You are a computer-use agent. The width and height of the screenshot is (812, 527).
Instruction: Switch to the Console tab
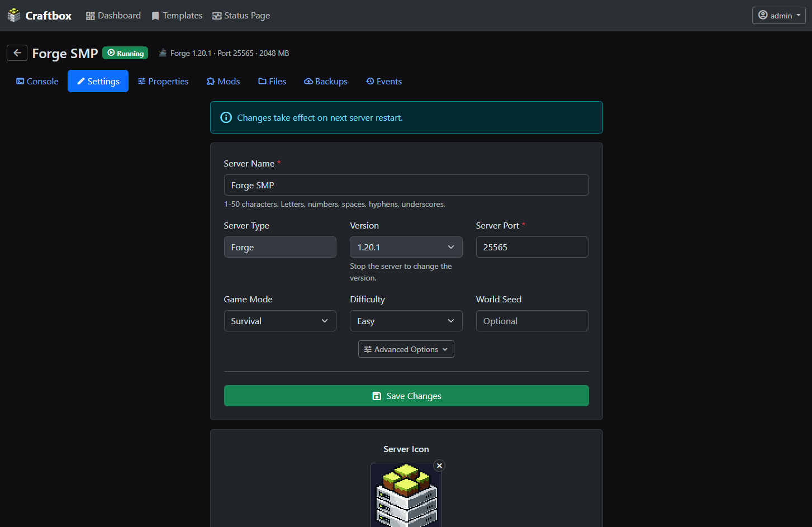(37, 81)
